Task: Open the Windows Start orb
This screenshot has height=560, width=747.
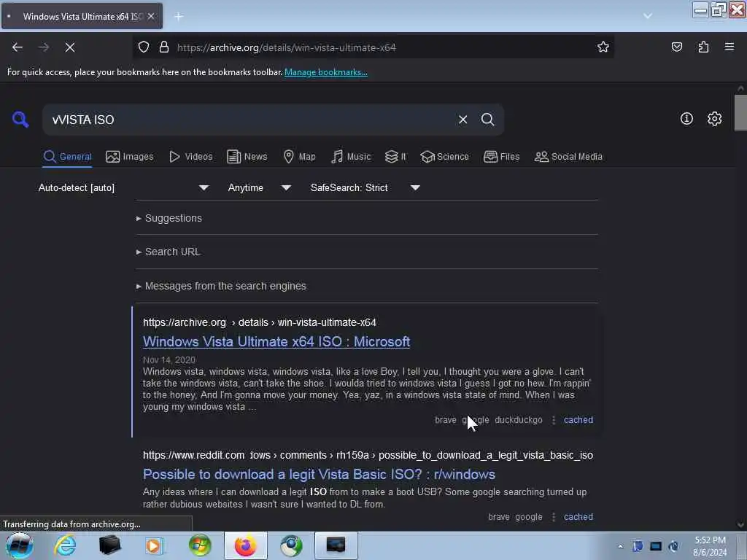Action: coord(19,545)
